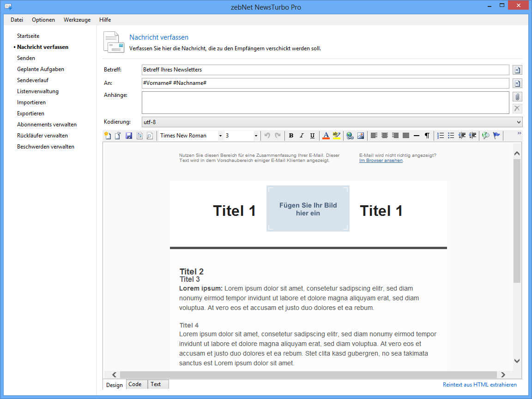The width and height of the screenshot is (532, 399).
Task: Toggle italic formatting
Action: click(x=302, y=136)
